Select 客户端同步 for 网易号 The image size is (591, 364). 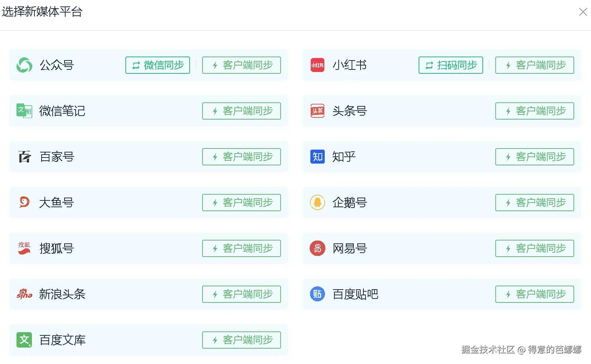pyautogui.click(x=535, y=248)
